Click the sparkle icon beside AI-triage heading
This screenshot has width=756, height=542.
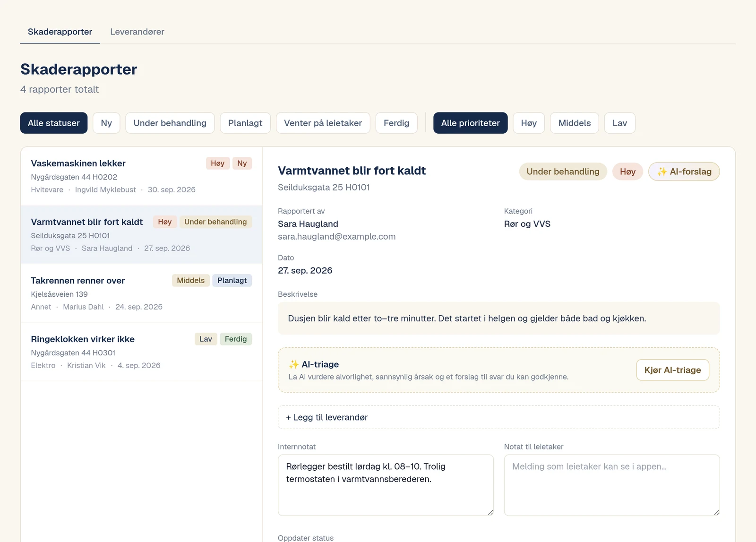(294, 364)
